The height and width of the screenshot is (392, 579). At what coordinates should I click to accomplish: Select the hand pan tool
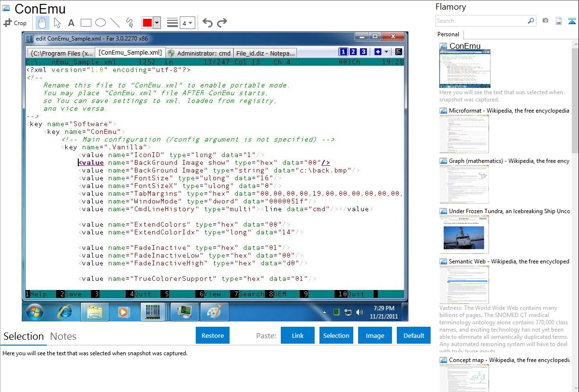[42, 23]
